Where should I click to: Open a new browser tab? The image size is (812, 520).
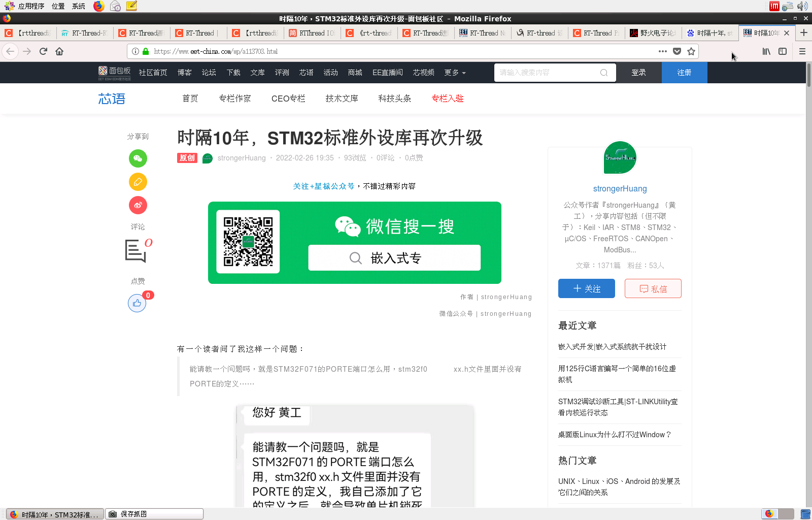coord(804,32)
